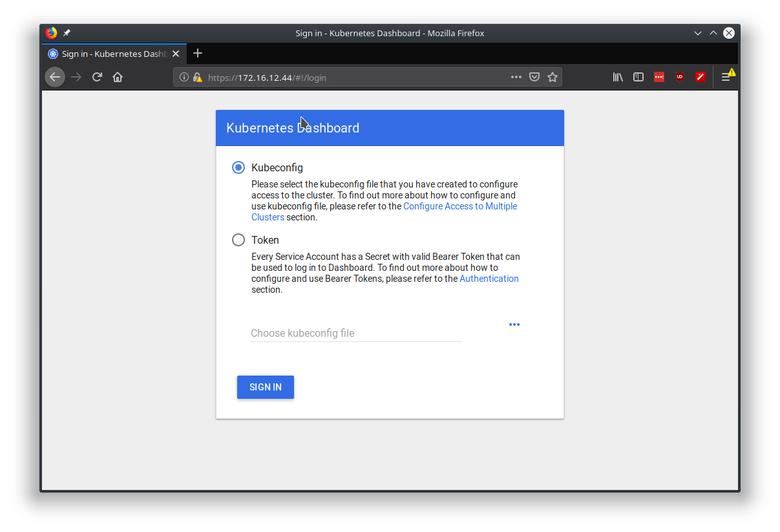The width and height of the screenshot is (780, 532).
Task: Maximize the Firefox window
Action: [x=713, y=33]
